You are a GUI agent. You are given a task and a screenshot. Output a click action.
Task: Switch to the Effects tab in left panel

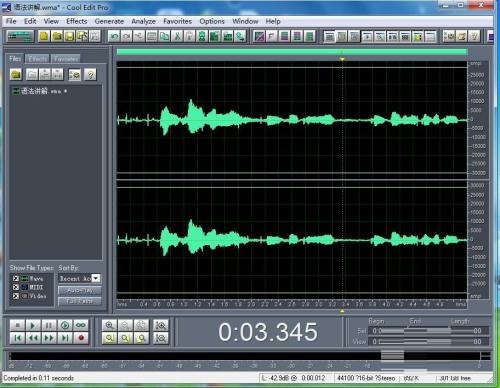(x=37, y=59)
